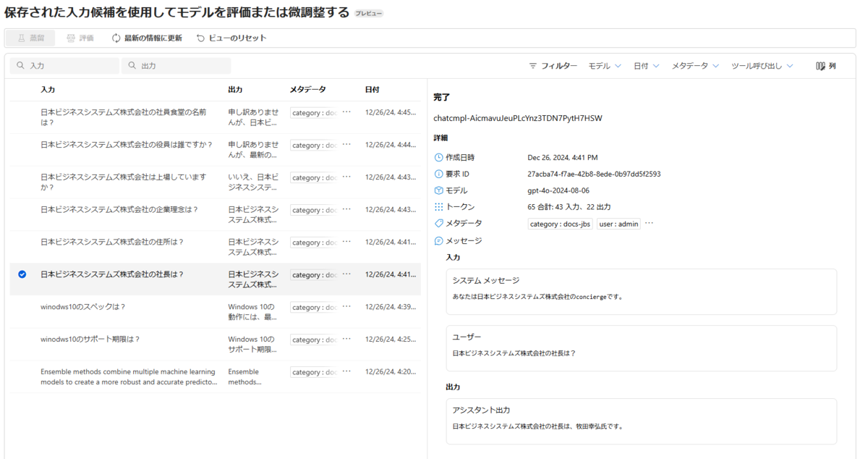
Task: Open the 列 columns chooser
Action: tap(826, 66)
